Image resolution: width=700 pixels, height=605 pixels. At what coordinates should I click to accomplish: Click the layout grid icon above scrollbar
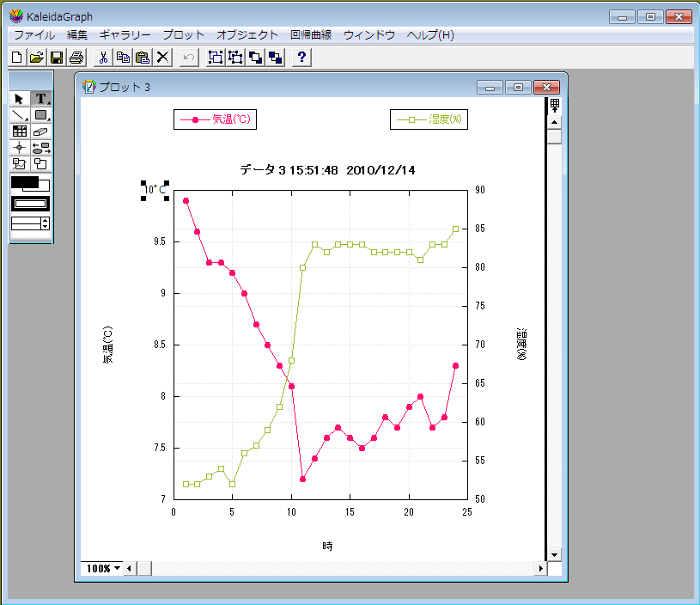pos(555,106)
